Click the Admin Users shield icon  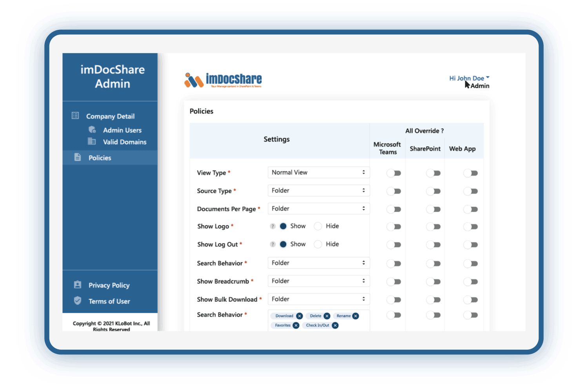tap(92, 130)
